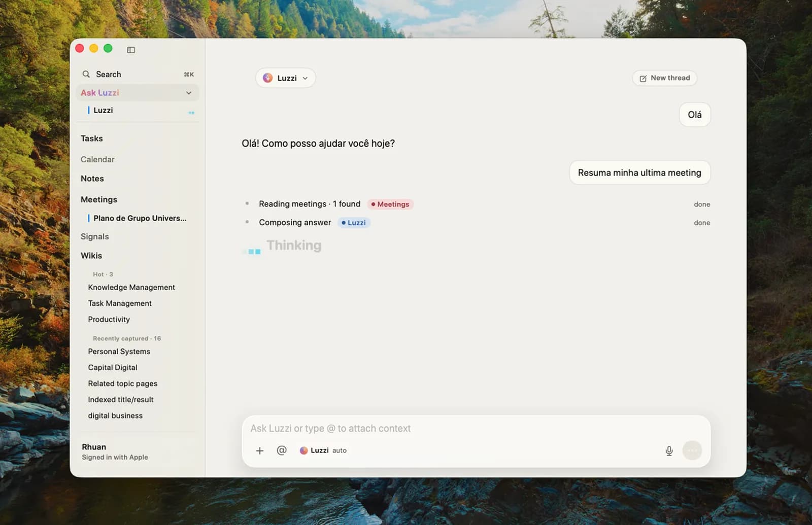Open Plano de Grupo Univers meeting
The height and width of the screenshot is (525, 812).
point(140,218)
